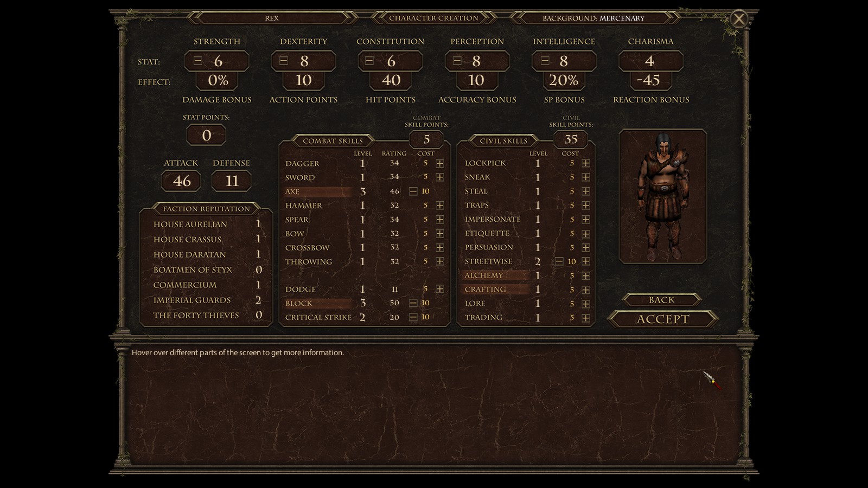
Task: Increase the Trading skill with its plus icon
Action: point(586,318)
